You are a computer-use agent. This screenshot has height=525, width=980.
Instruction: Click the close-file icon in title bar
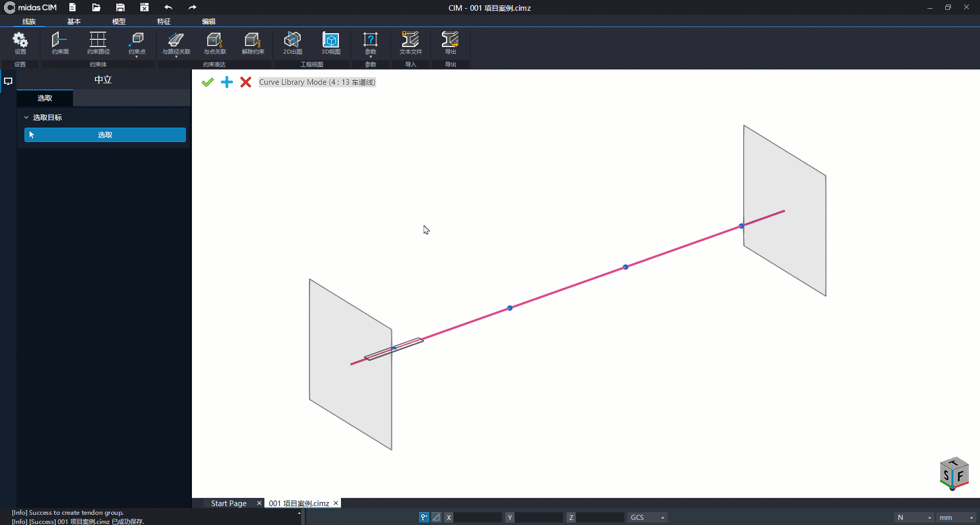144,7
